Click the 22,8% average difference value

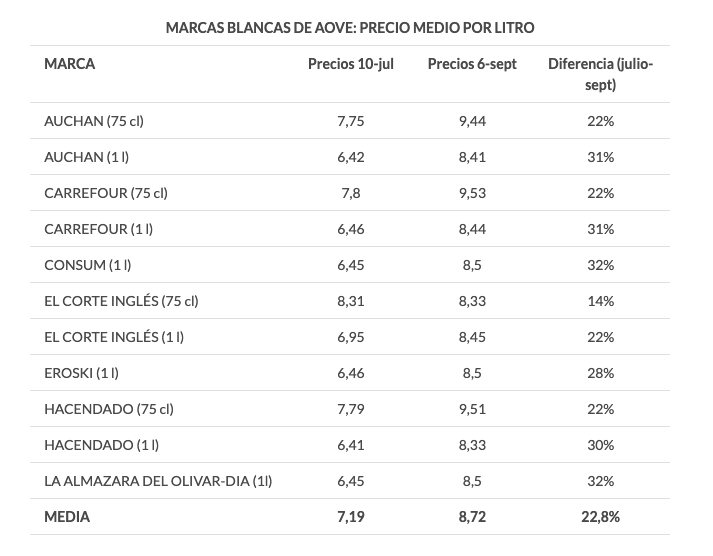point(600,517)
